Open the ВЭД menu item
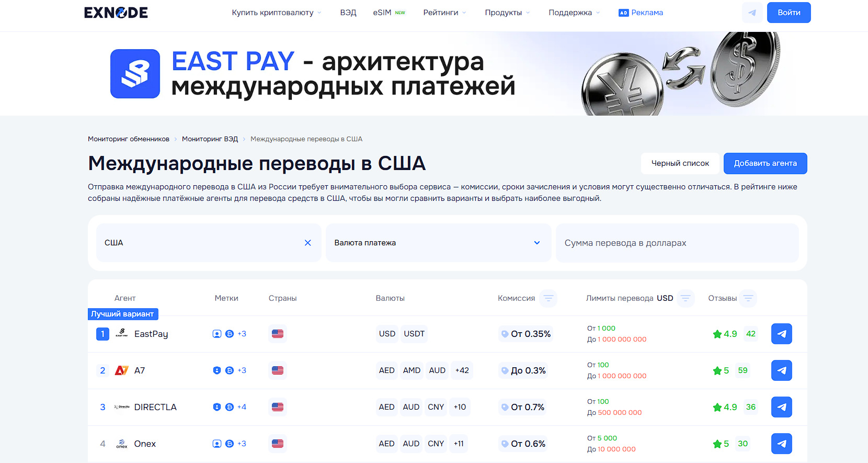 click(x=348, y=13)
